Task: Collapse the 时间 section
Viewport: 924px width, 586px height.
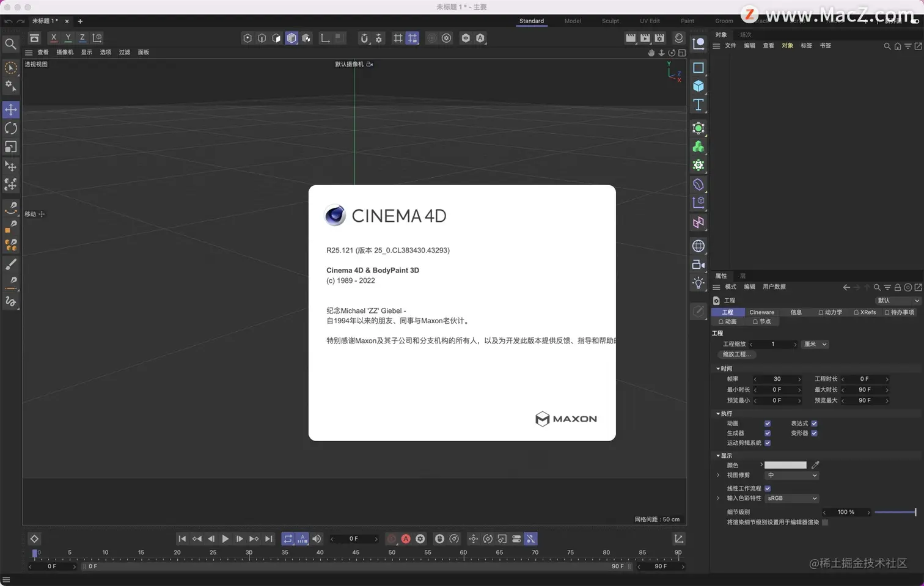Action: click(x=718, y=369)
